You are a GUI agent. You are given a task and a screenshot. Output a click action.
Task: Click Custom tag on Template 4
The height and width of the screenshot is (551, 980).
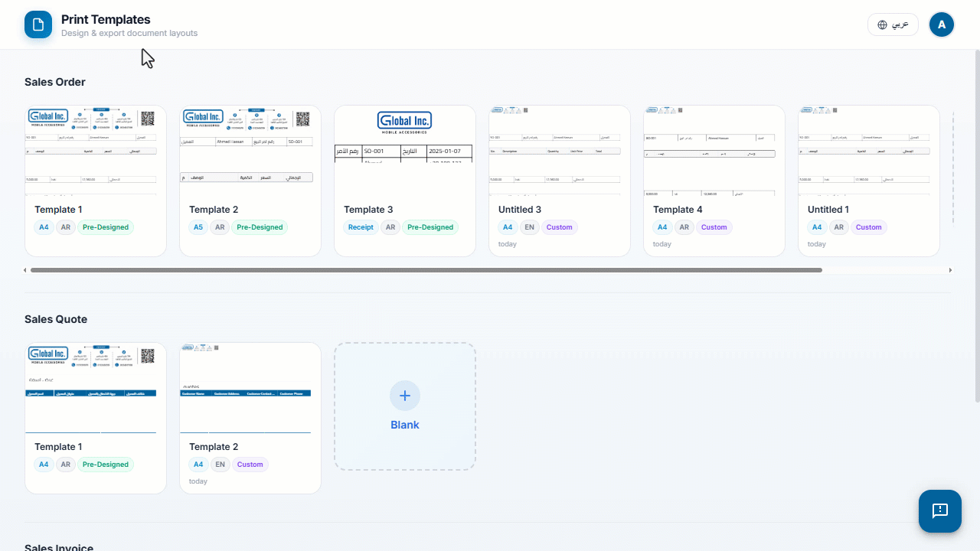pyautogui.click(x=714, y=227)
